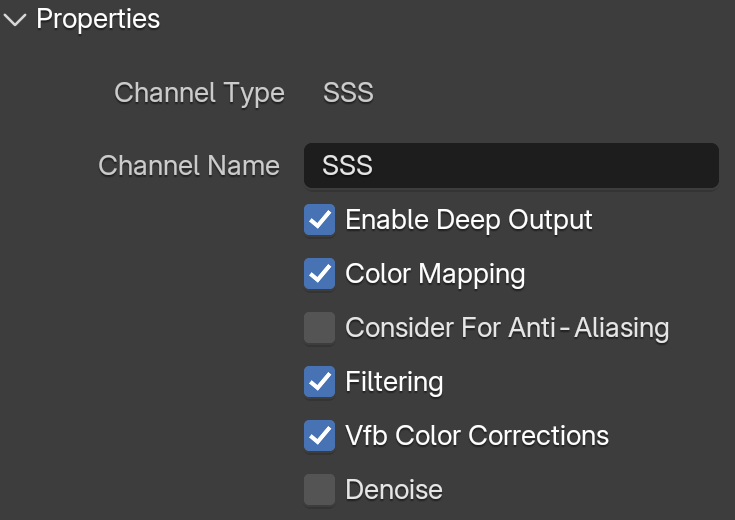
Task: Select the Channel Type SSS value
Action: click(348, 92)
